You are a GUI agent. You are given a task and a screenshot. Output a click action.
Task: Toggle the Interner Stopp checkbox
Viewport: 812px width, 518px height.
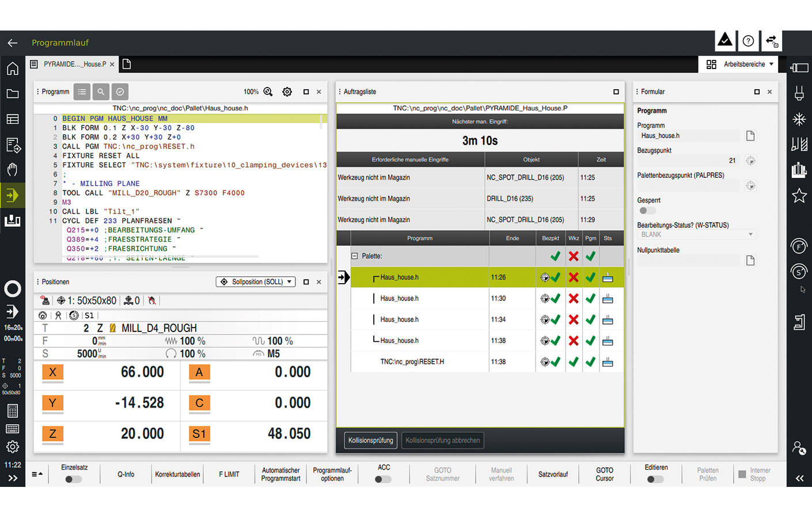tap(742, 474)
